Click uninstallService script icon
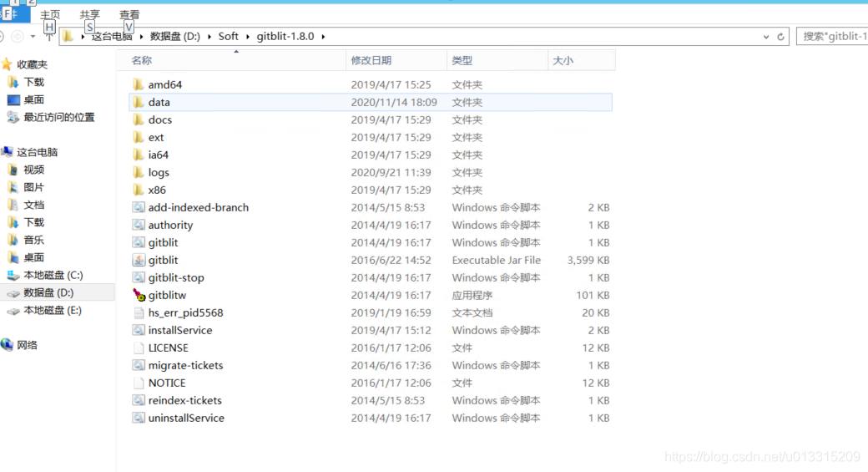The height and width of the screenshot is (472, 868). pyautogui.click(x=139, y=418)
